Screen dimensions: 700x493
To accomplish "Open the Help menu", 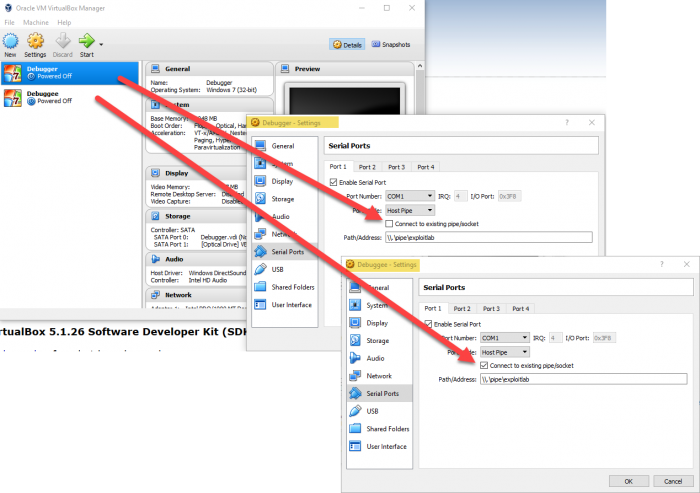I will tap(64, 22).
